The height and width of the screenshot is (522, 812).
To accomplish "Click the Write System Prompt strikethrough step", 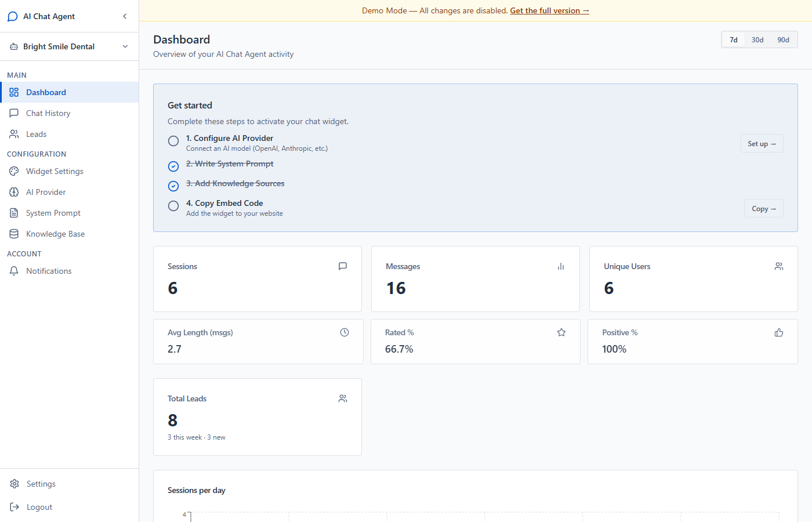I will pos(230,164).
